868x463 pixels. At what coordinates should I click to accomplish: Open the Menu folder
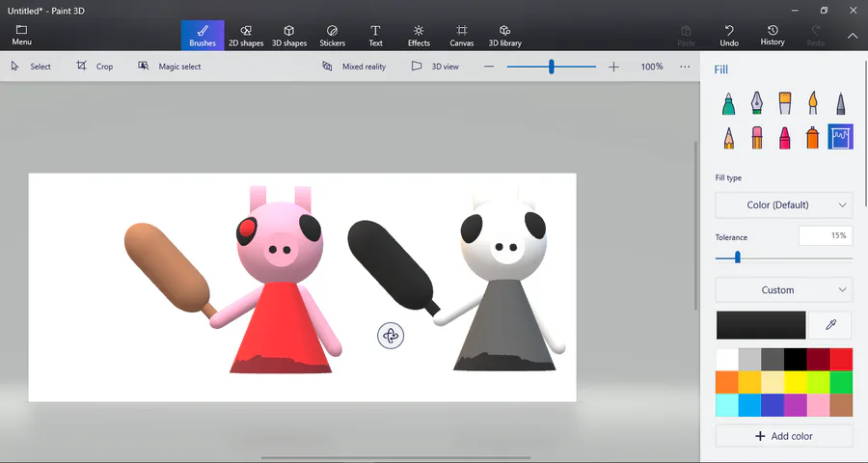(x=21, y=36)
